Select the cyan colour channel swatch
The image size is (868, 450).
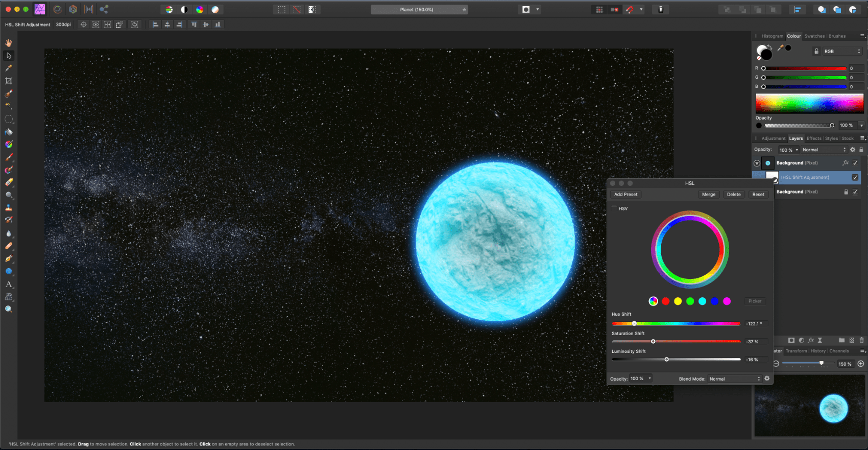point(702,301)
